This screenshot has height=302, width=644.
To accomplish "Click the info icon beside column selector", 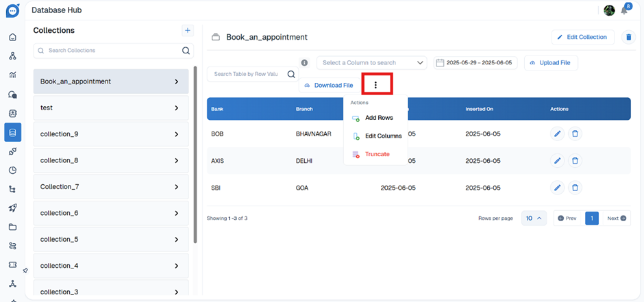I will coord(304,63).
